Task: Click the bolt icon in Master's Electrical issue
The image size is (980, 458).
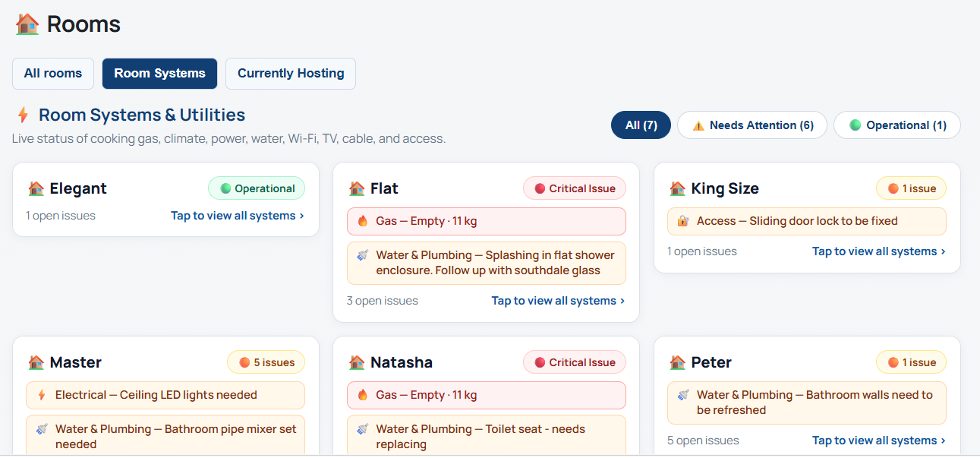Action: [x=42, y=395]
